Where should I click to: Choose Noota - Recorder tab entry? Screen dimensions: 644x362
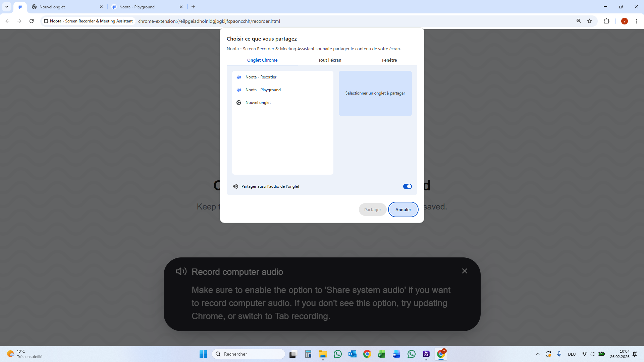[261, 77]
